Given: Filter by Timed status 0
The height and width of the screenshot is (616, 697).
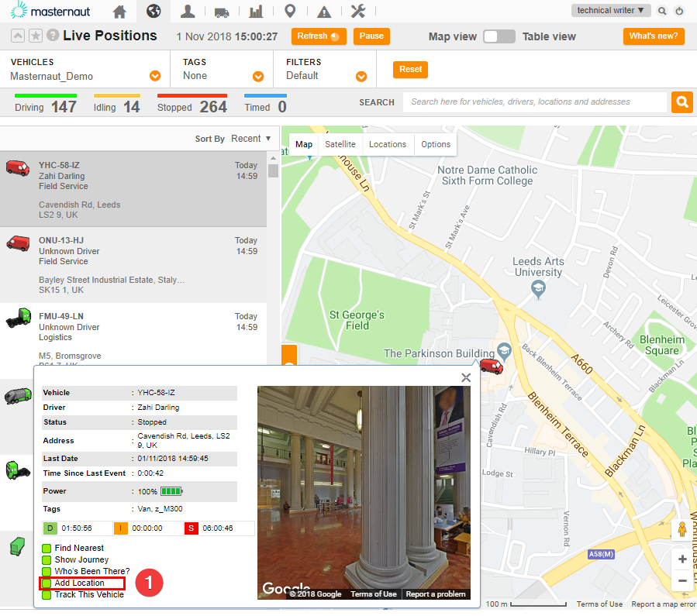Looking at the screenshot, I should coord(265,104).
